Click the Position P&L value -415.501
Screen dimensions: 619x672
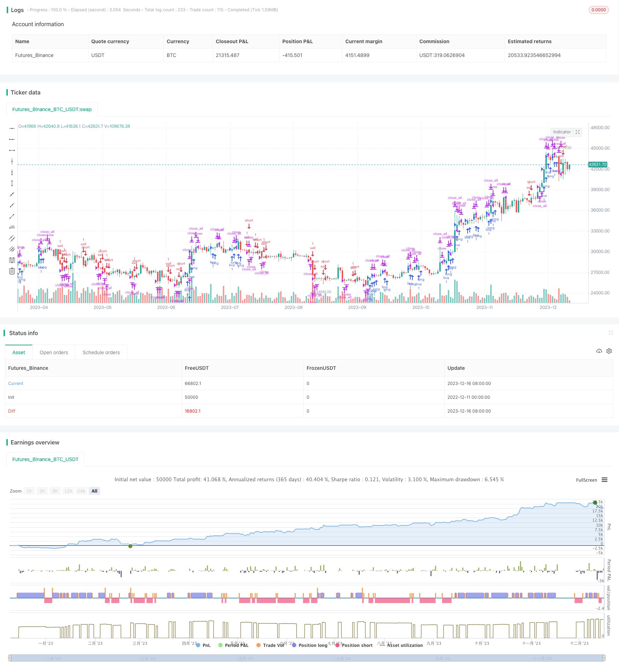(293, 55)
